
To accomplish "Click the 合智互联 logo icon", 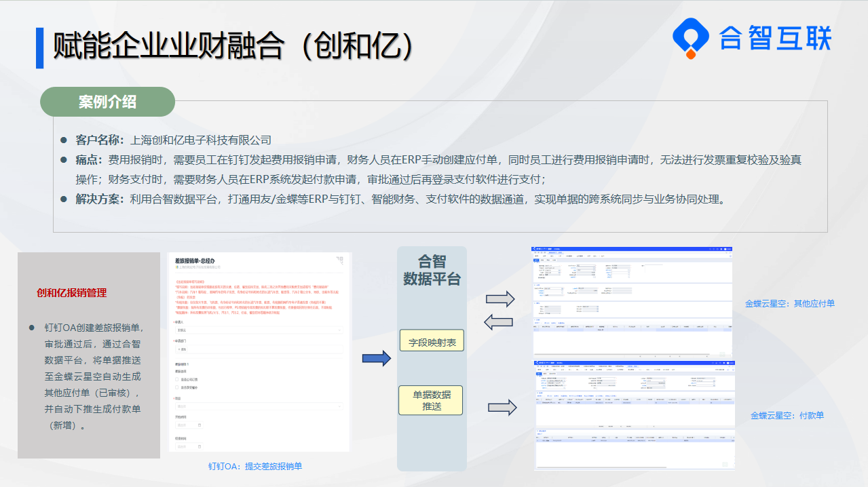I will [x=691, y=38].
